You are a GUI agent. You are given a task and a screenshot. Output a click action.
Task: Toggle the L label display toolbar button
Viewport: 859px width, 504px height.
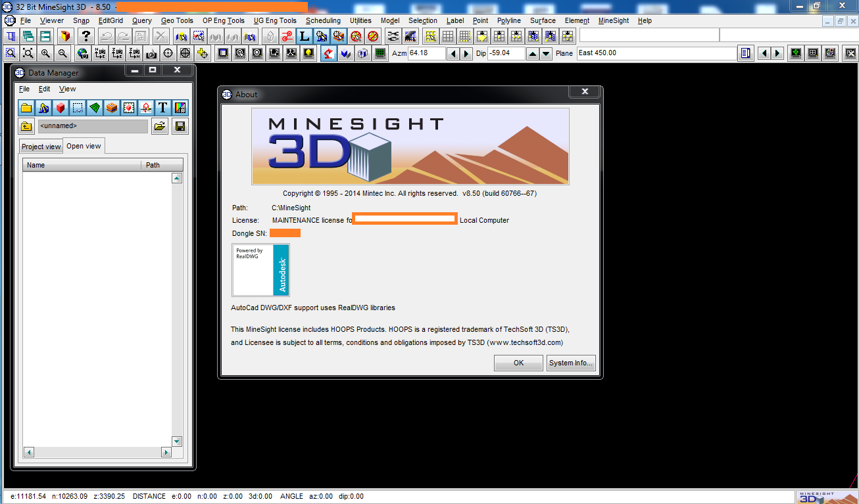tap(304, 36)
